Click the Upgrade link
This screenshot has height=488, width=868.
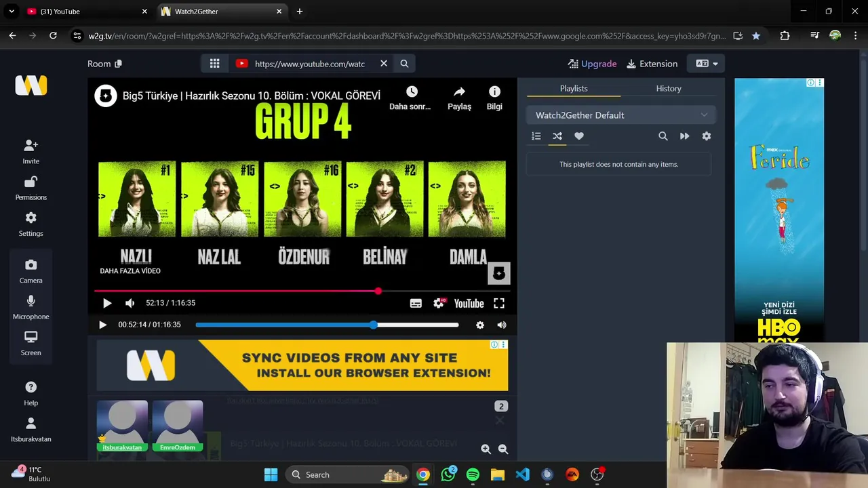[592, 64]
